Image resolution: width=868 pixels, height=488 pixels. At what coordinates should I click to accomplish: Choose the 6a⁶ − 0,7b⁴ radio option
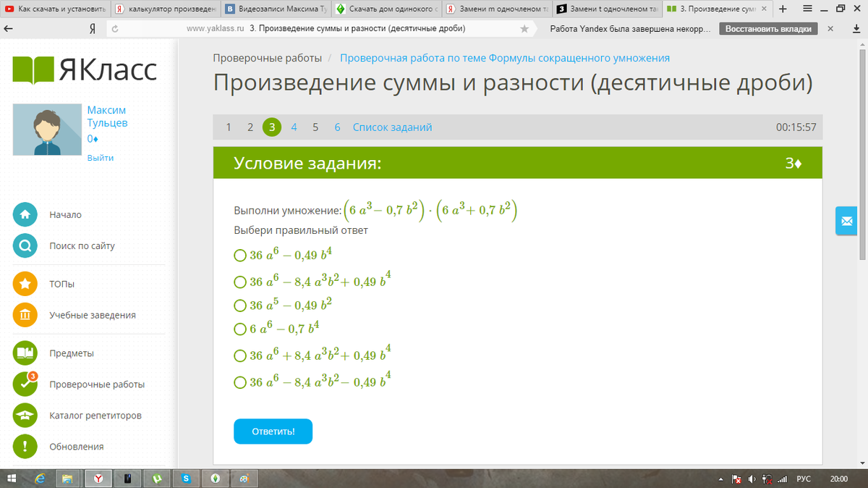tap(240, 329)
